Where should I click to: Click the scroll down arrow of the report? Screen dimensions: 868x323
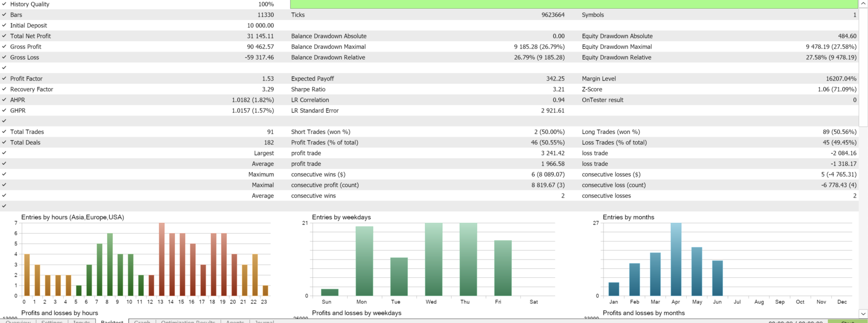tap(863, 313)
